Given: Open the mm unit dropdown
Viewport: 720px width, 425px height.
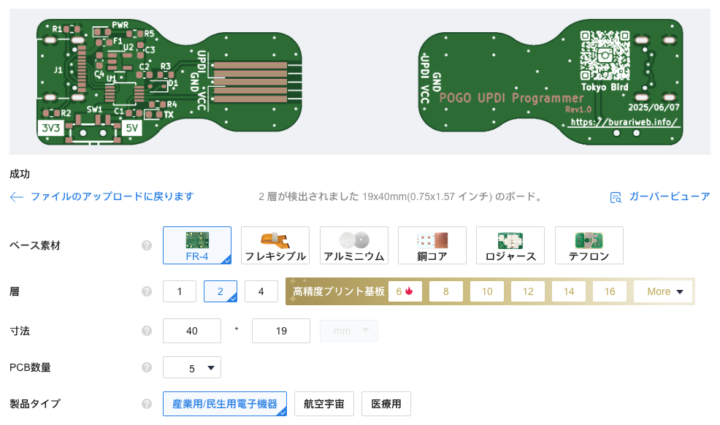Looking at the screenshot, I should pyautogui.click(x=349, y=330).
